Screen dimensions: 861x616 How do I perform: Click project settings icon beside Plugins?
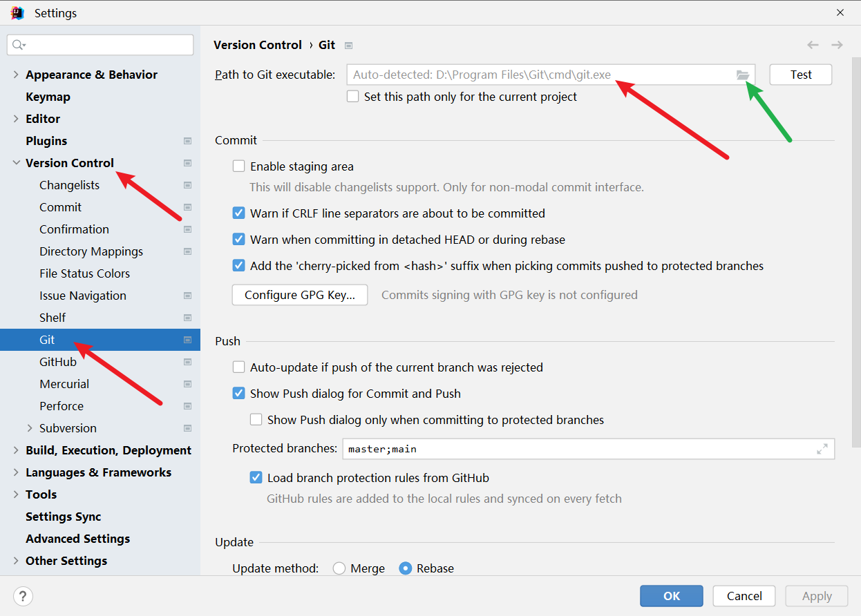pos(187,141)
